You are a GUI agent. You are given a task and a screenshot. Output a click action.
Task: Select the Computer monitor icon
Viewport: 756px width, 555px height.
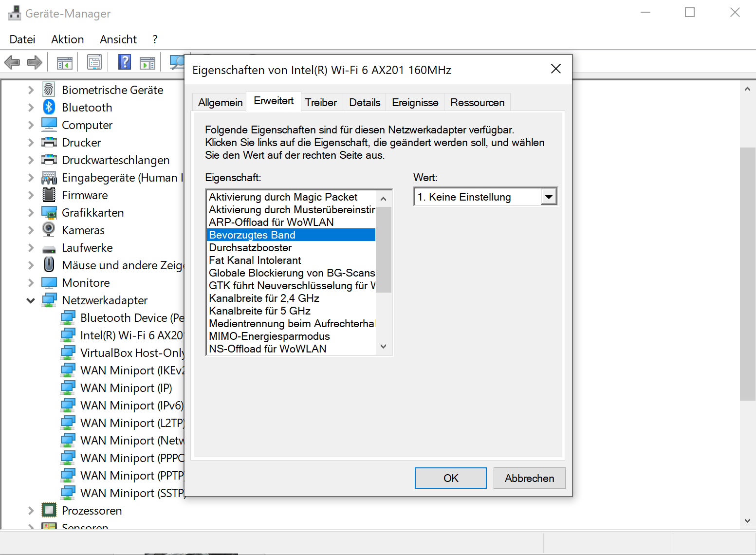pos(49,125)
